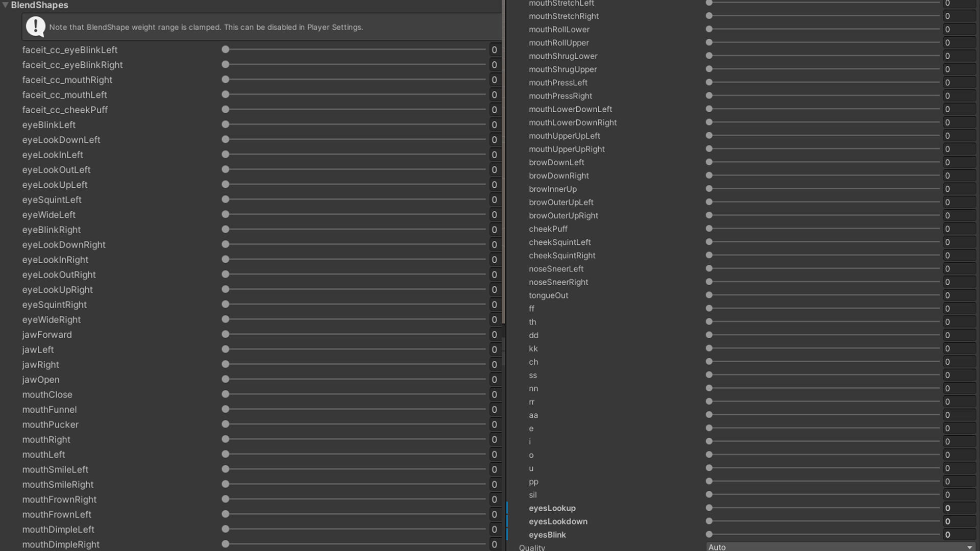This screenshot has width=980, height=551.
Task: Click the eyesBlink slider handle
Action: [x=709, y=535]
